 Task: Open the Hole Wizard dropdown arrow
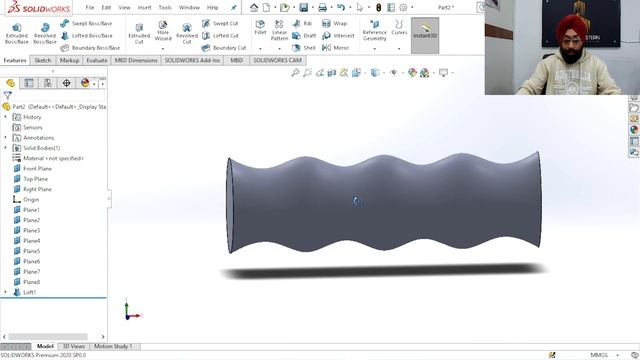[x=163, y=49]
